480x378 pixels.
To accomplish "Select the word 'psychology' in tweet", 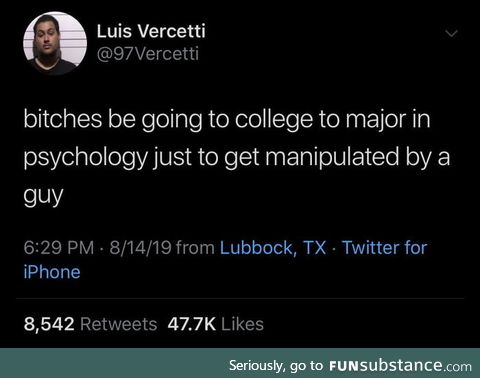I will point(85,157).
